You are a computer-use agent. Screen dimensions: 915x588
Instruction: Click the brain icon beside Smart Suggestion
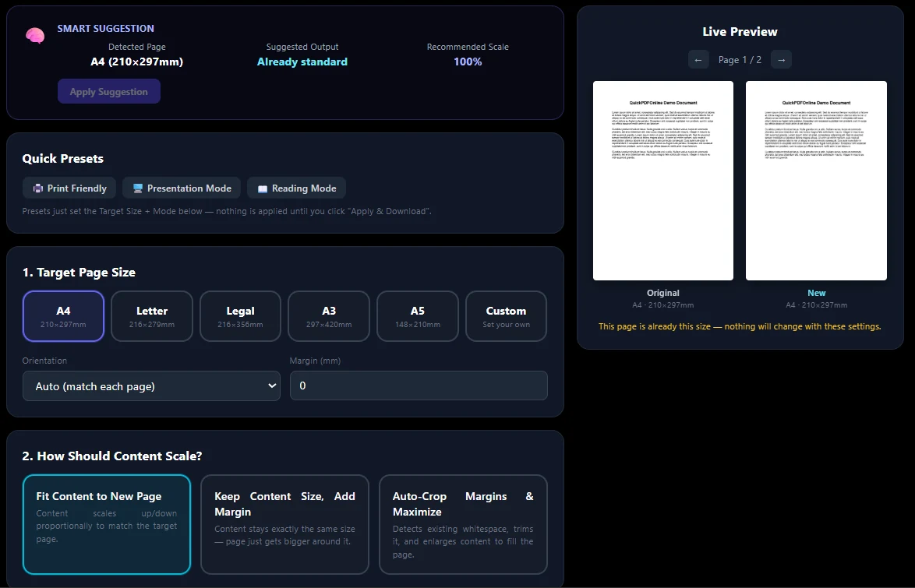[x=35, y=36]
